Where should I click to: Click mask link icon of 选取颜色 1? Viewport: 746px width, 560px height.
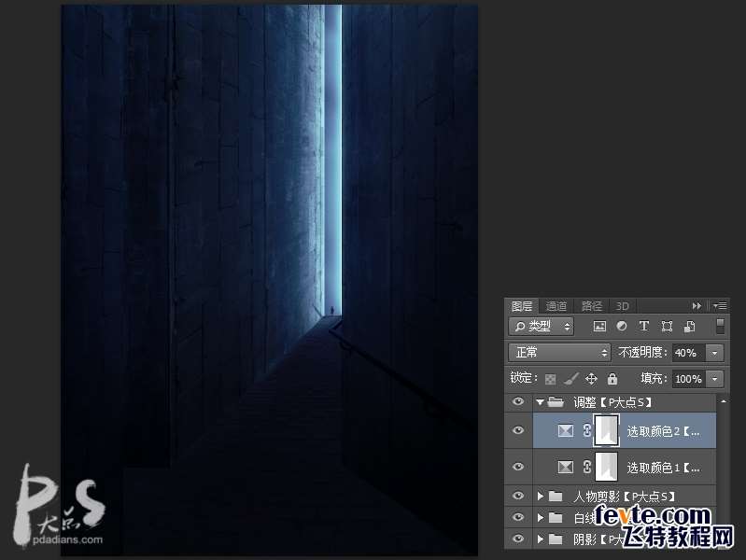pos(587,468)
